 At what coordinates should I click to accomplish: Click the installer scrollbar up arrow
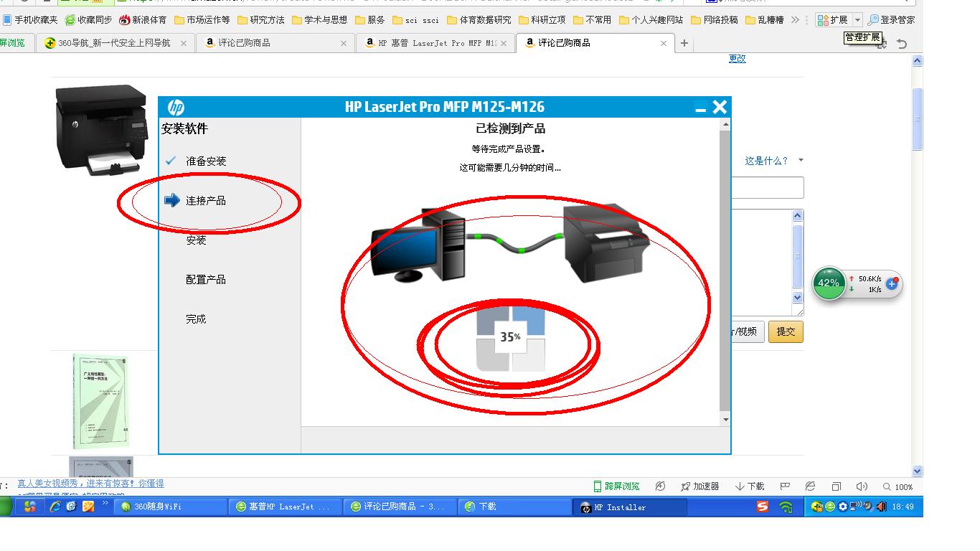coord(725,125)
